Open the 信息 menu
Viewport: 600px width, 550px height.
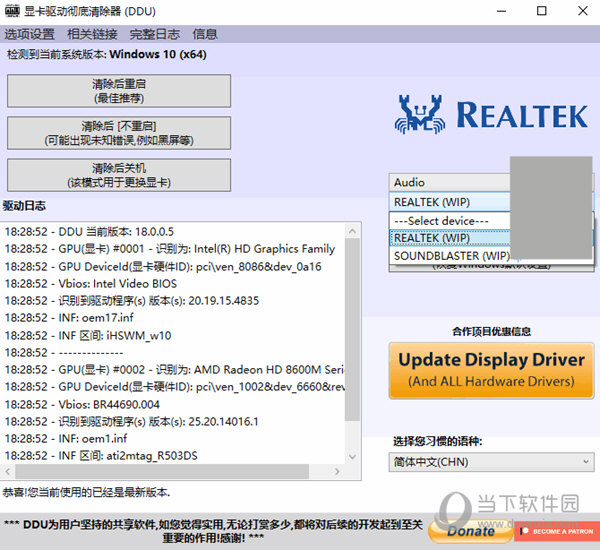(x=205, y=34)
